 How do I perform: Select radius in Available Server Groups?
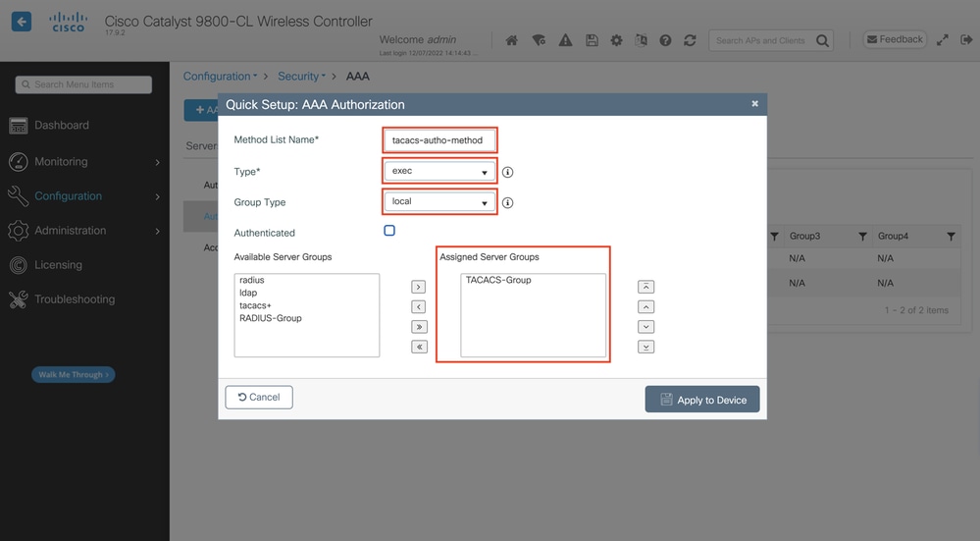pos(252,280)
